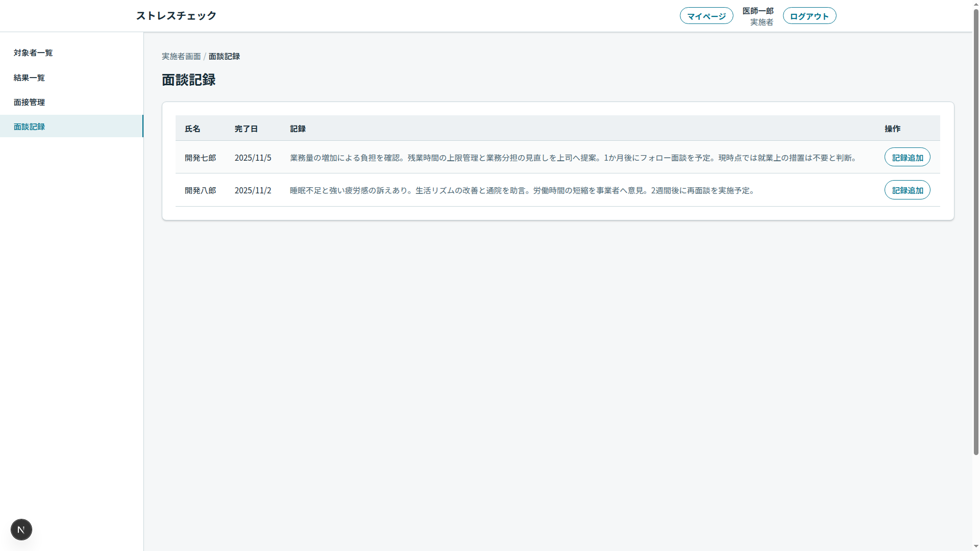Image resolution: width=980 pixels, height=551 pixels.
Task: Click the record text starting 睡眠不足と強い疲労感
Action: [x=523, y=190]
